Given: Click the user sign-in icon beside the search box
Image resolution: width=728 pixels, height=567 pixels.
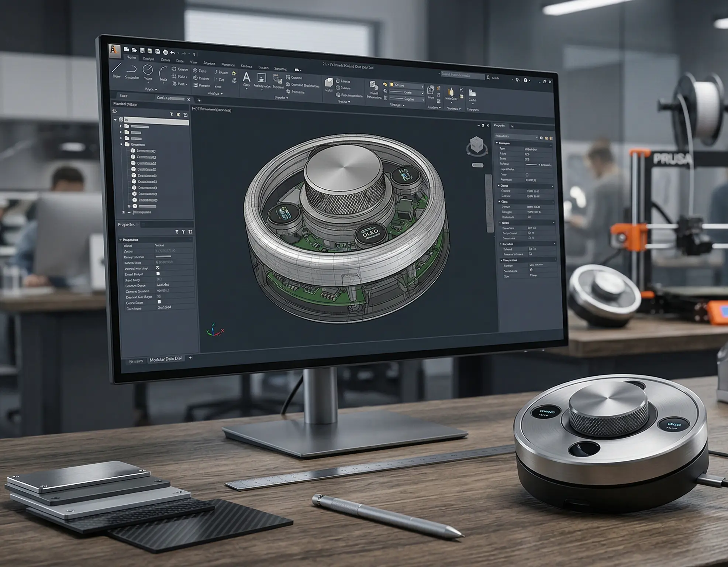Looking at the screenshot, I should pyautogui.click(x=488, y=78).
